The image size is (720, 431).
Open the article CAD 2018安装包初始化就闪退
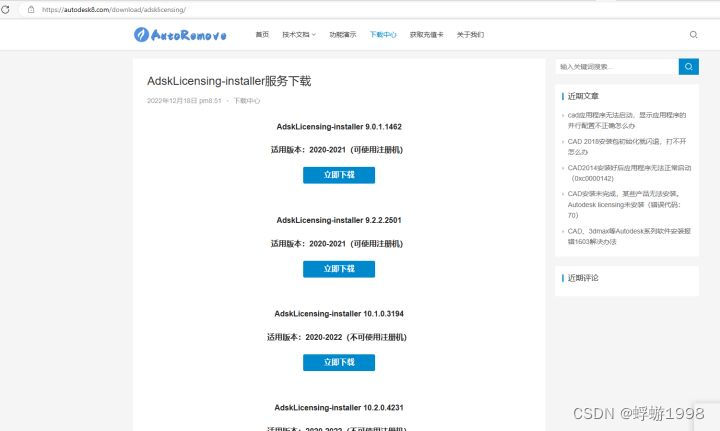pyautogui.click(x=627, y=146)
